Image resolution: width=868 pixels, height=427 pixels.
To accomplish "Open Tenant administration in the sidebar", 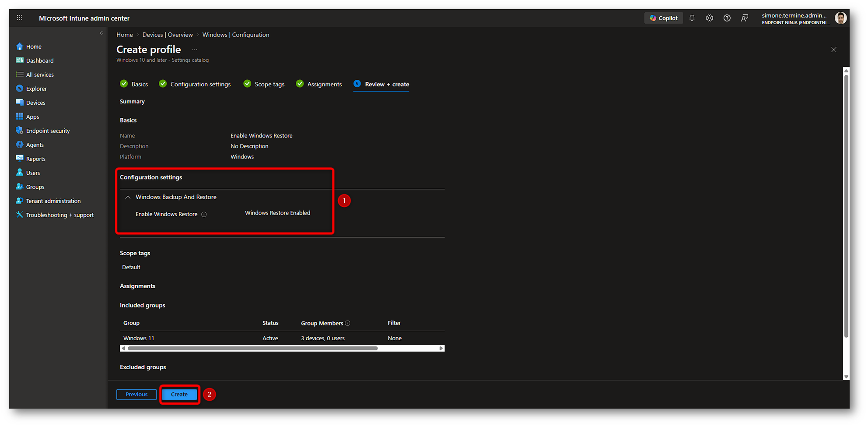I will [x=53, y=201].
